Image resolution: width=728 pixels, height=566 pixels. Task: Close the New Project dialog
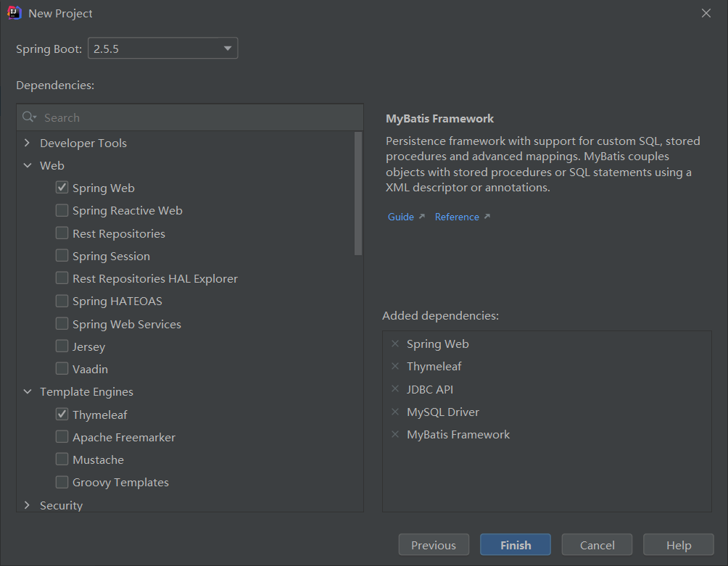point(706,13)
